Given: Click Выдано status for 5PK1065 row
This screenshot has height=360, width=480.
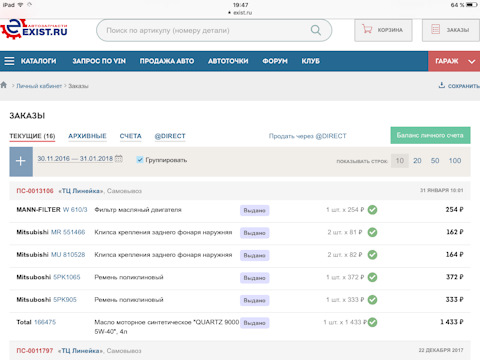Looking at the screenshot, I should click(x=255, y=278).
